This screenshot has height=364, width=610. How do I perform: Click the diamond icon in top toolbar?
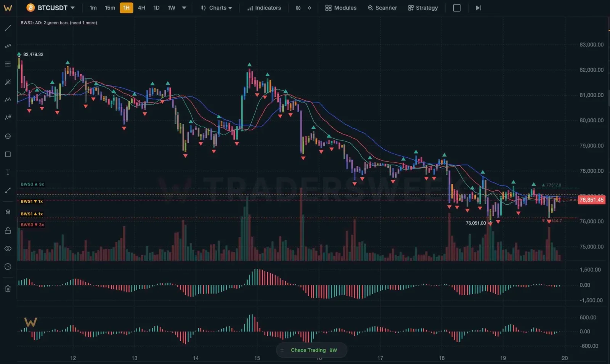[309, 8]
